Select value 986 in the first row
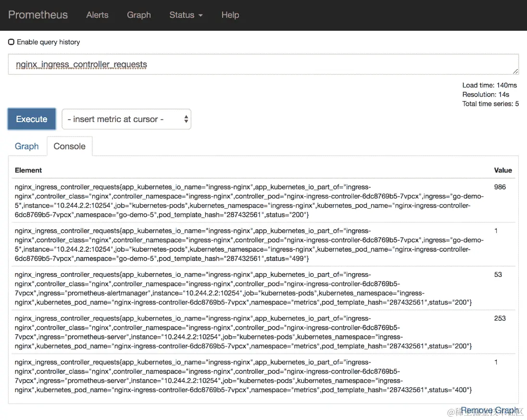The height and width of the screenshot is (420, 527). pyautogui.click(x=500, y=187)
